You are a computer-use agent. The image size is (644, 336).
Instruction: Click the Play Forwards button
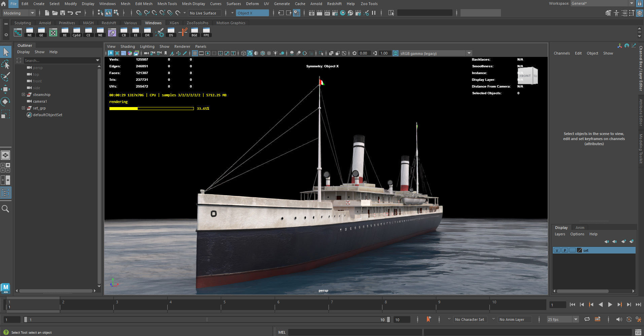click(610, 304)
